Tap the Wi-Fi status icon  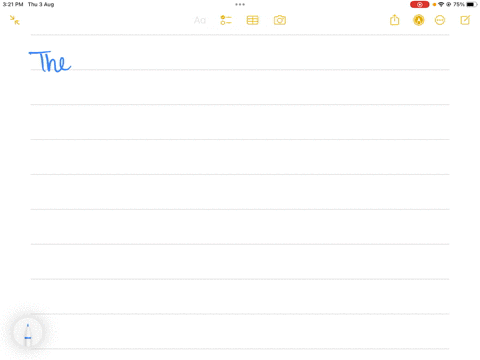[441, 4]
